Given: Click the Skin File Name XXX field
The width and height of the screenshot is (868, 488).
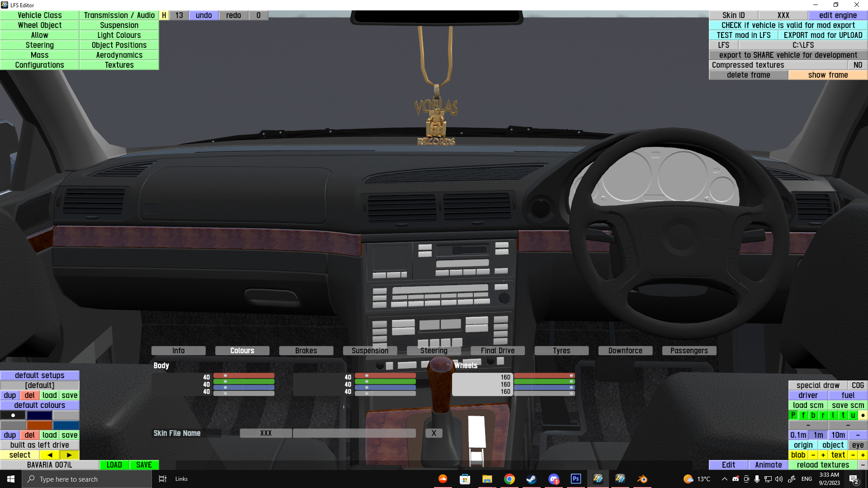Looking at the screenshot, I should pos(266,433).
